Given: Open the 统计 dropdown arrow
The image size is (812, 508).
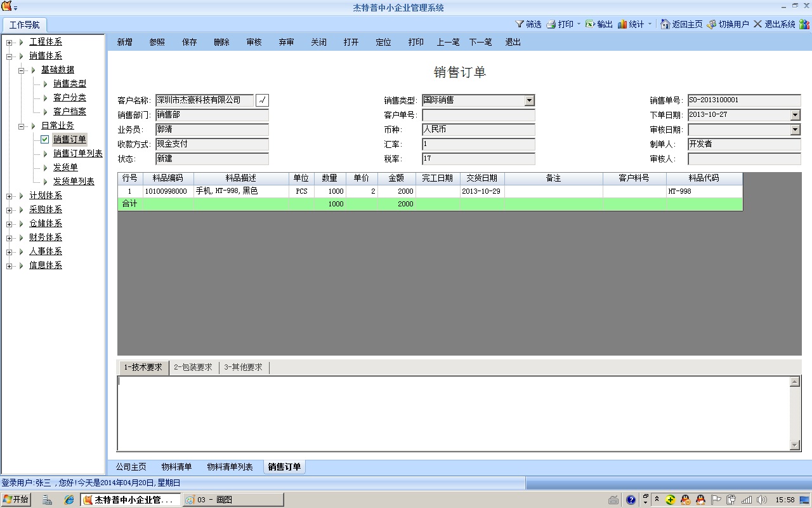Looking at the screenshot, I should [x=650, y=24].
